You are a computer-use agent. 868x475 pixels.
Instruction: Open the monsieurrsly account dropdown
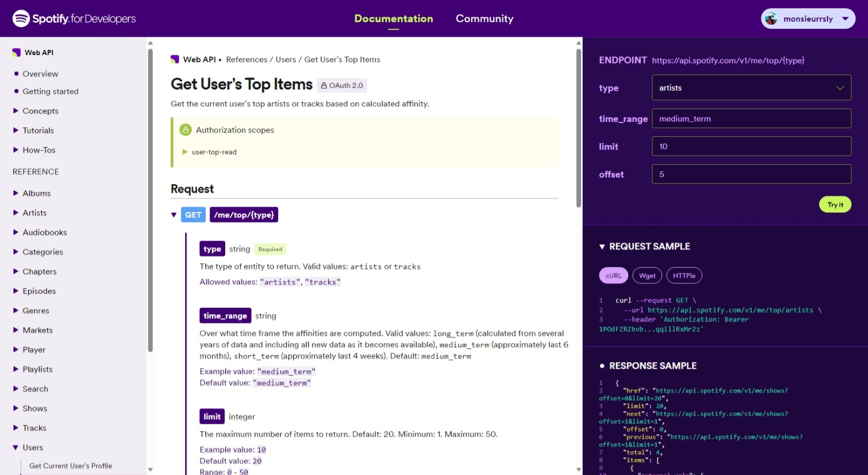pyautogui.click(x=808, y=18)
